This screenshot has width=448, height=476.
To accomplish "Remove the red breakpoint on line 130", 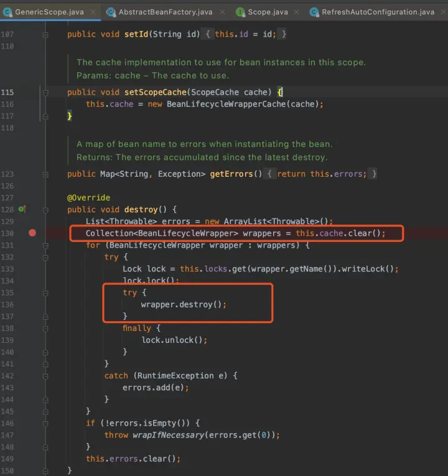I will (x=32, y=233).
